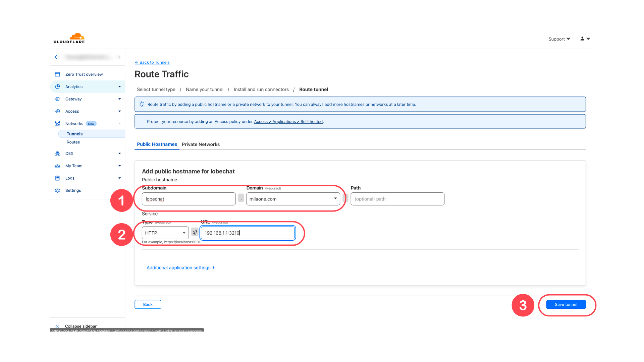Image resolution: width=644 pixels, height=362 pixels.
Task: Click the lightbulb tip icon
Action: 142,104
